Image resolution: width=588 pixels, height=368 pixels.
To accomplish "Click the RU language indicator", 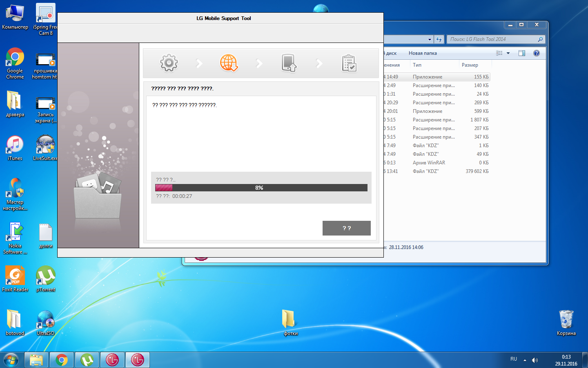I will [514, 359].
